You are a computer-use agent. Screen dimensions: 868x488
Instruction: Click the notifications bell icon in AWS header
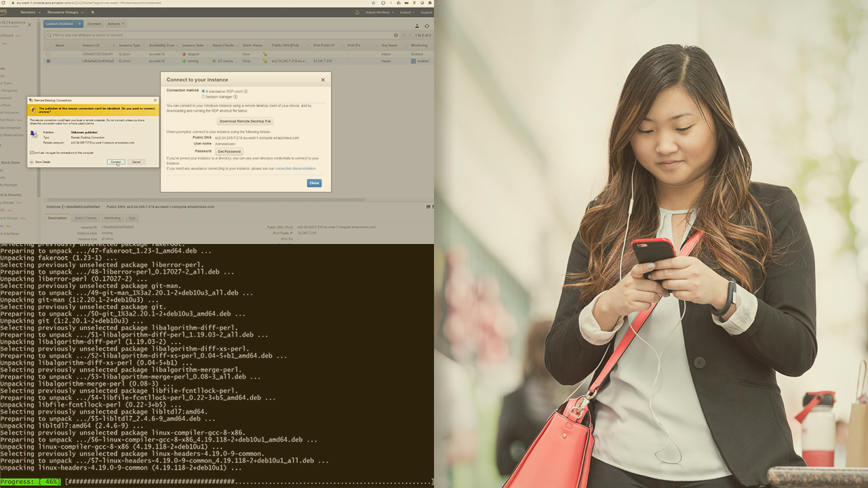coord(357,12)
